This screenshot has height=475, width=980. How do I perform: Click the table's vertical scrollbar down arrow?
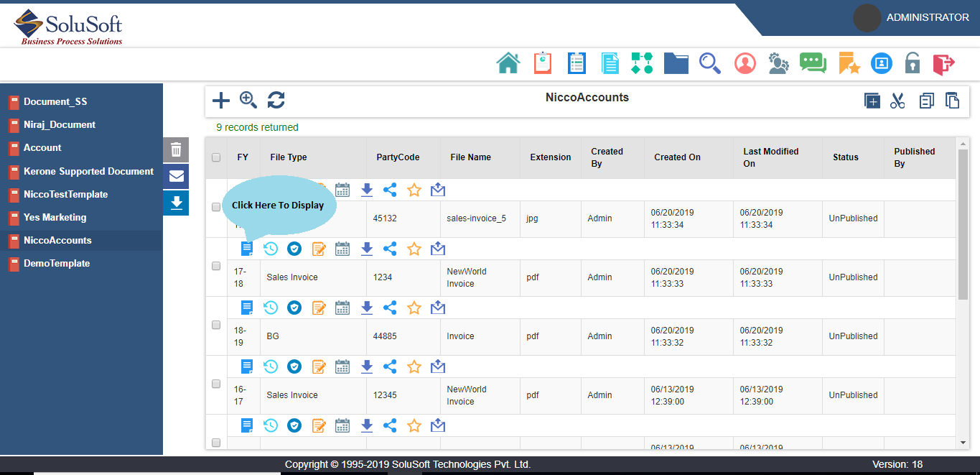click(963, 443)
